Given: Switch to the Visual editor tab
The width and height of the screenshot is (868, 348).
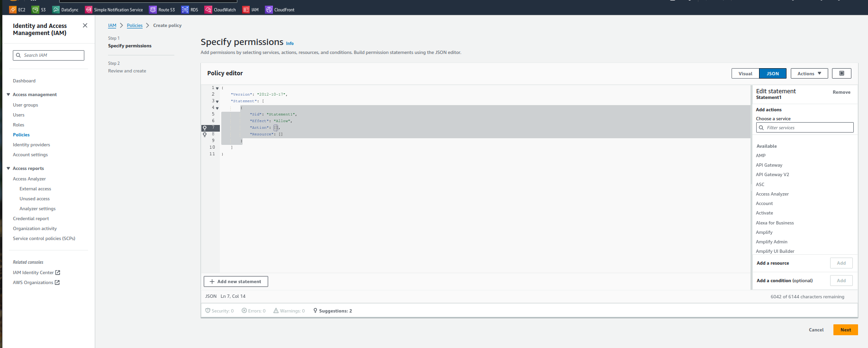Looking at the screenshot, I should (x=745, y=73).
